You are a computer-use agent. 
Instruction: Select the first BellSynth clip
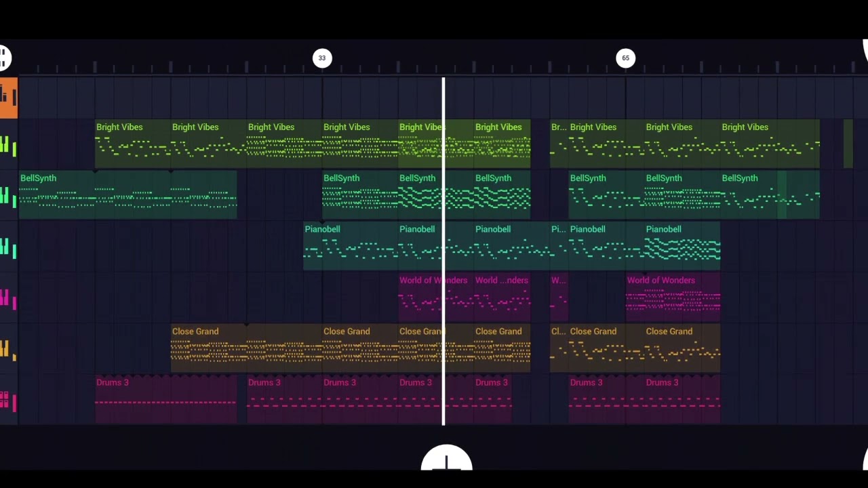[x=128, y=195]
